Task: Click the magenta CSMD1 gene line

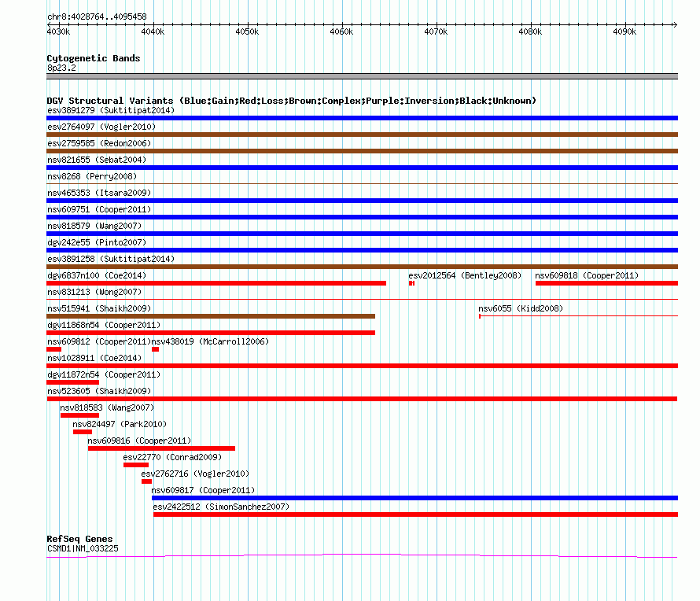Action: click(x=362, y=556)
